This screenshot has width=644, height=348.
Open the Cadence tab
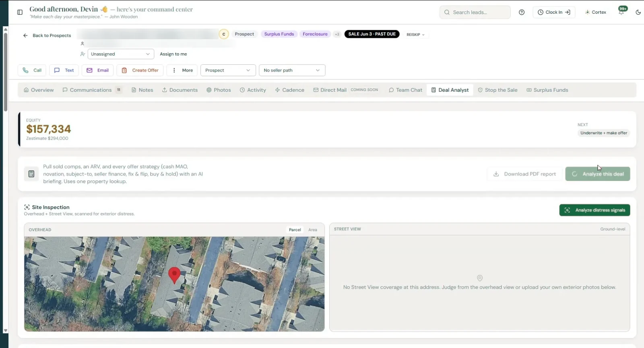[x=289, y=90]
